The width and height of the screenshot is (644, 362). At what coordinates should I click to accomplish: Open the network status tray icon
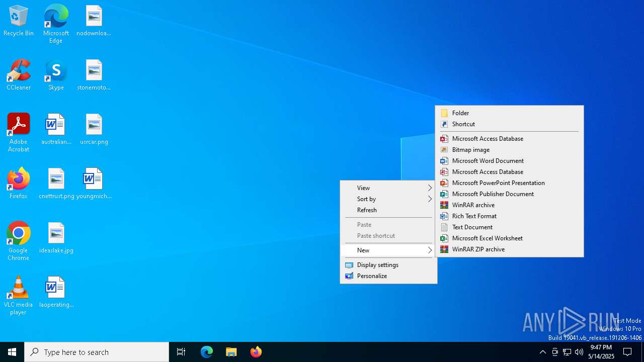click(x=567, y=352)
